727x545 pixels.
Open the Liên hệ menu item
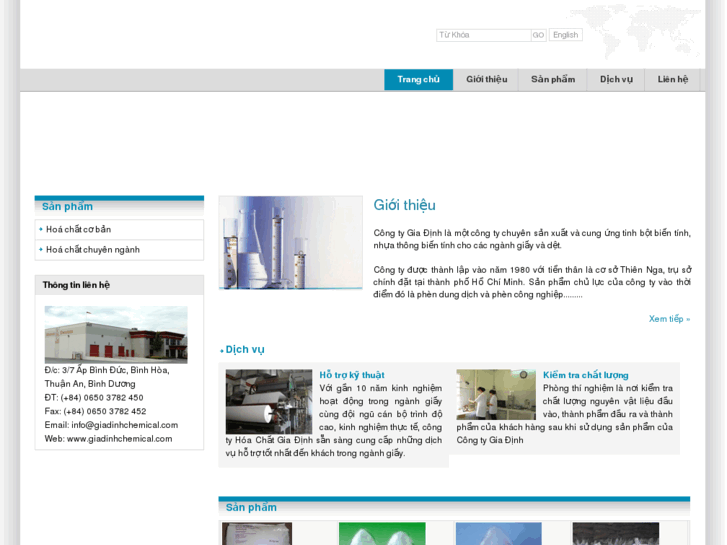(673, 79)
